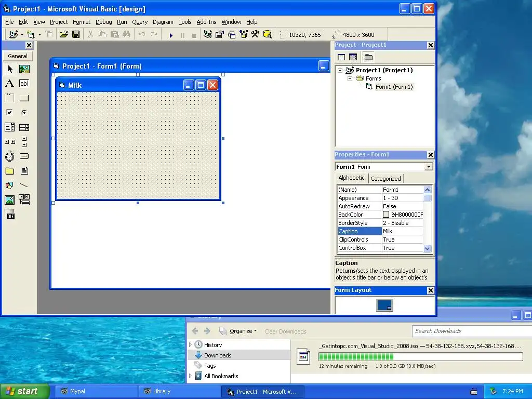Select the PictureBox tool
The height and width of the screenshot is (399, 532).
(x=24, y=69)
